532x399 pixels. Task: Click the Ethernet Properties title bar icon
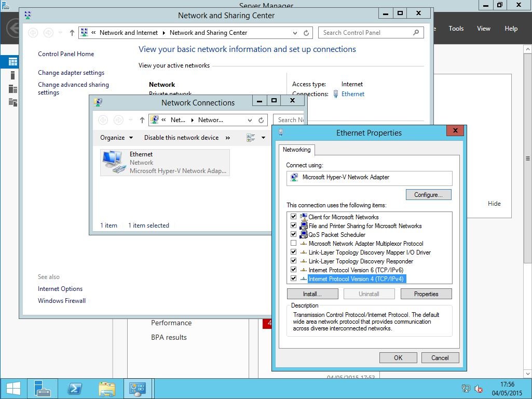(x=281, y=132)
